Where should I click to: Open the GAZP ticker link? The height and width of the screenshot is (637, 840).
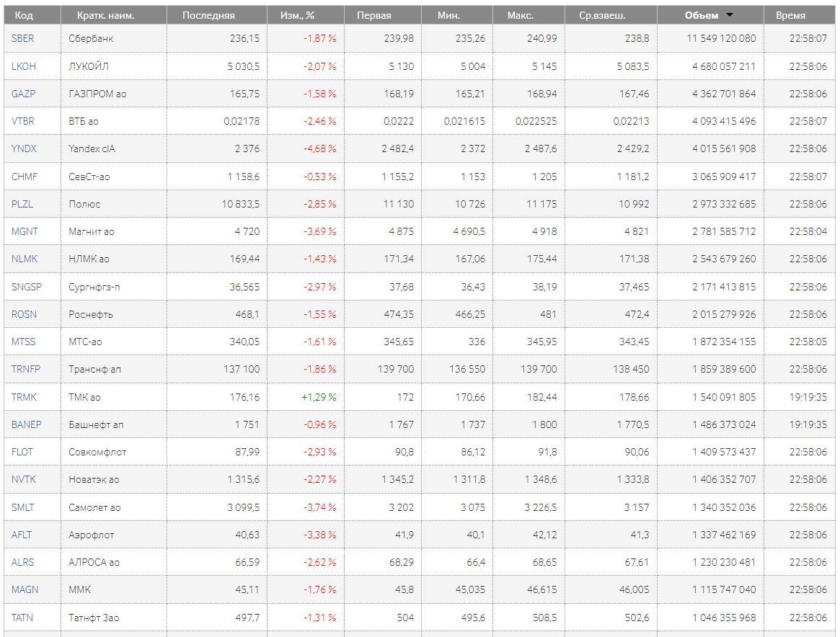point(23,94)
